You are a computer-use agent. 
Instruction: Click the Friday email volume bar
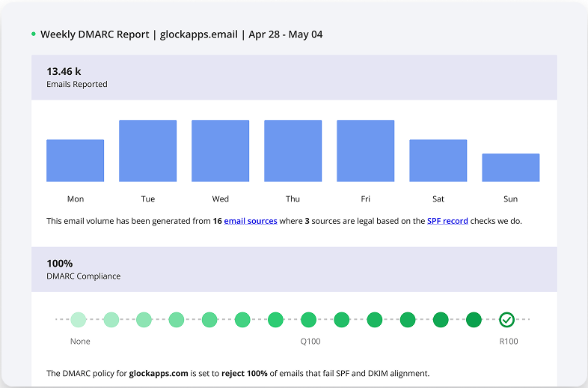(x=365, y=151)
